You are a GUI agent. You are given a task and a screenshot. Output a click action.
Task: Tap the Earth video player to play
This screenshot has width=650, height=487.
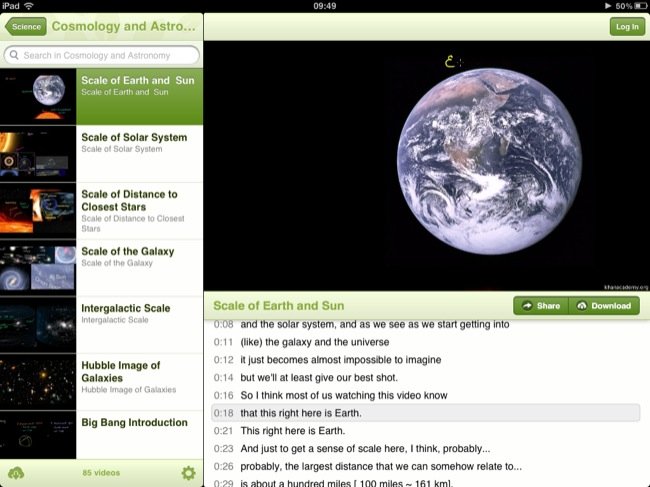[x=427, y=166]
